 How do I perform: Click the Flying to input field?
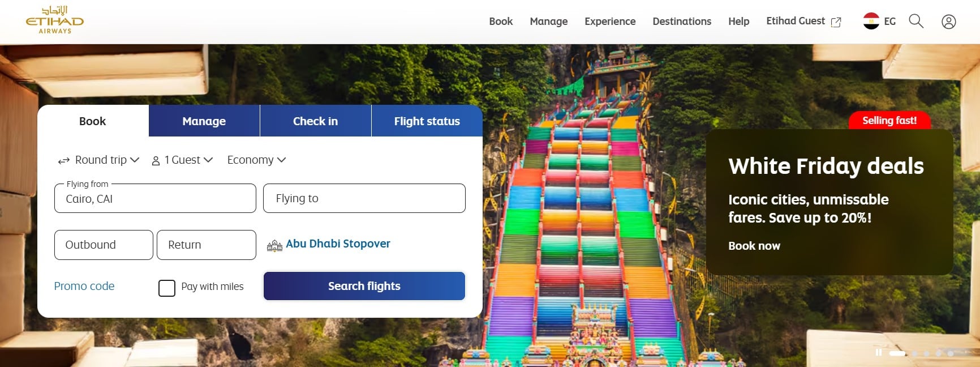[364, 198]
